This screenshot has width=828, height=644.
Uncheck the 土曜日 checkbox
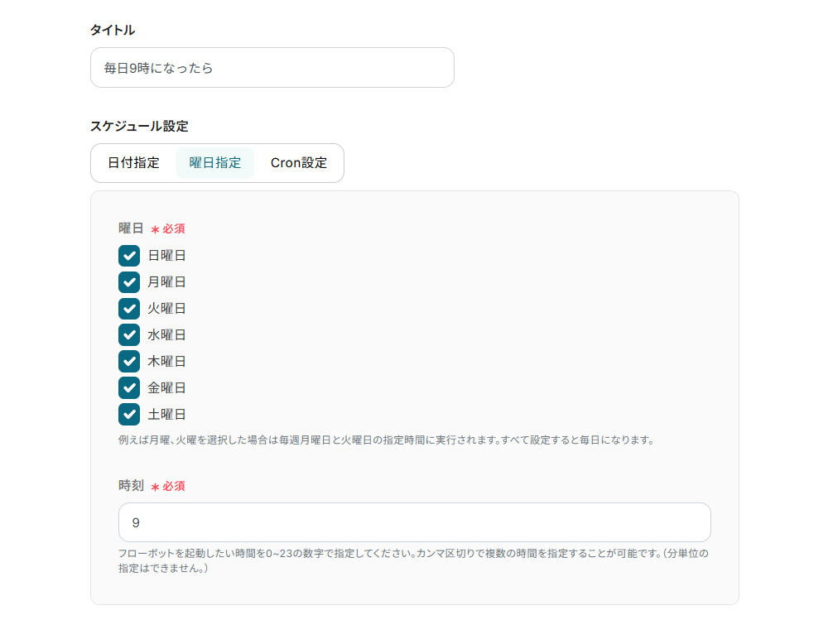coord(129,415)
